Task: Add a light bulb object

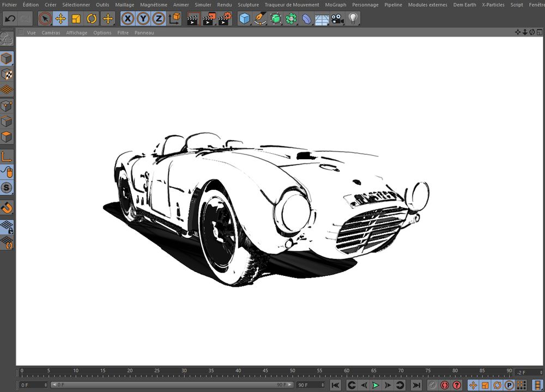Action: (353, 19)
